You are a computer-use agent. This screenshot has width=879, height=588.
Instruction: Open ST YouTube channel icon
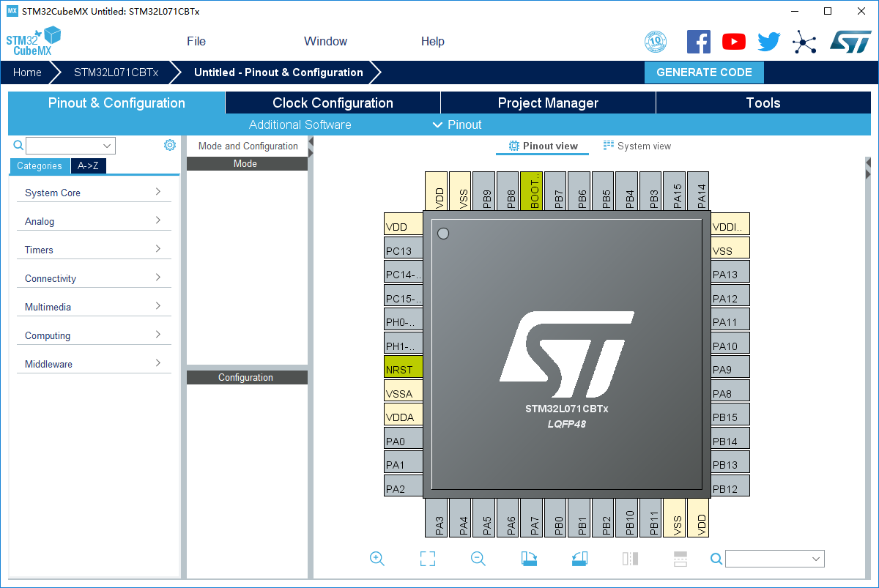click(x=734, y=42)
